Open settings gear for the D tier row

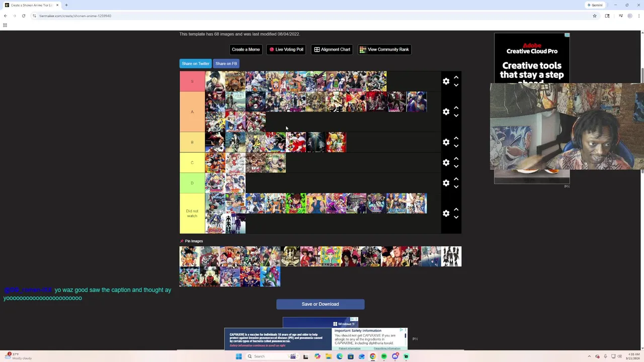446,183
